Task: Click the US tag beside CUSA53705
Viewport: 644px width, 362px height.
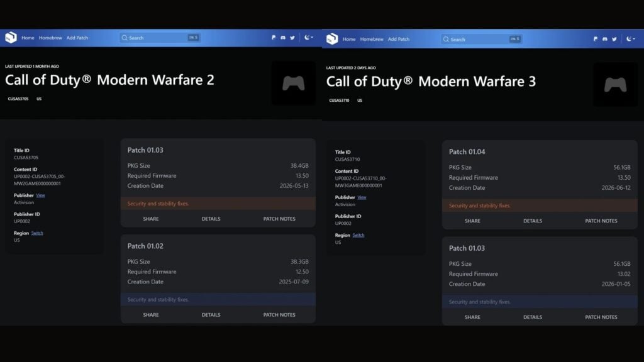Action: click(x=39, y=99)
